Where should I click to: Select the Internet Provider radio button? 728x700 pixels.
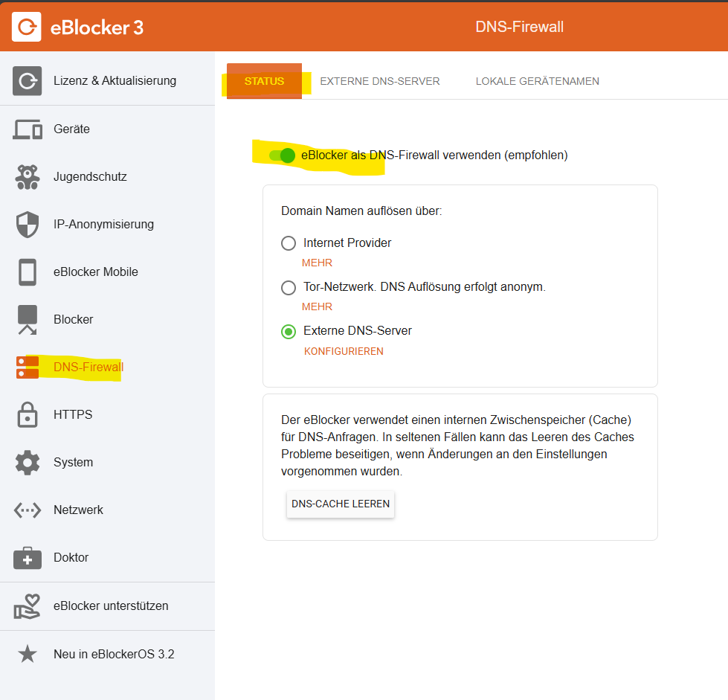tap(289, 243)
